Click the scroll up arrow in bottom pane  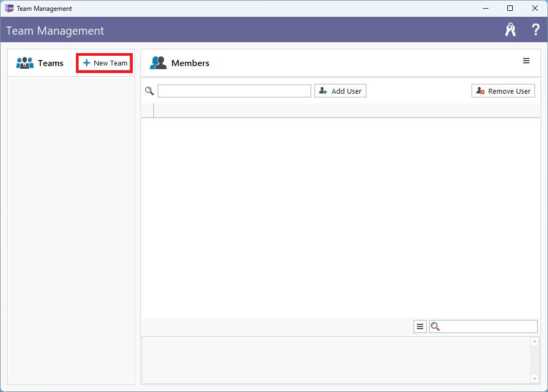(534, 342)
